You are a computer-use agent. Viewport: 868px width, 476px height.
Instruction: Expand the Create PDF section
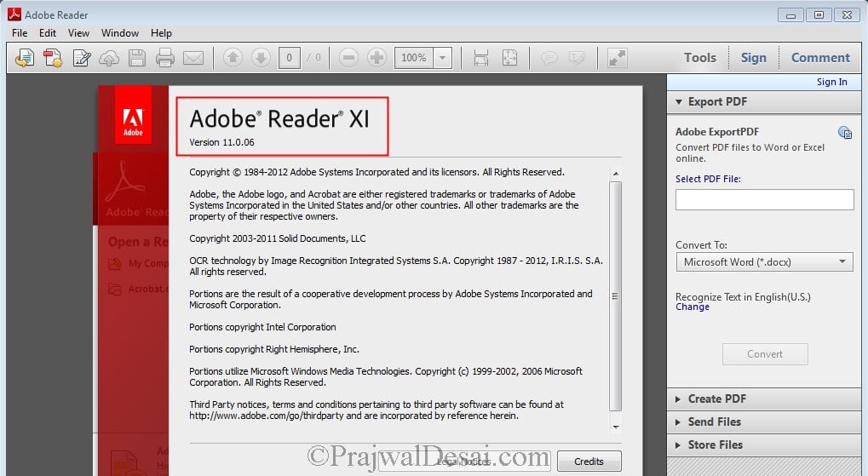point(764,399)
